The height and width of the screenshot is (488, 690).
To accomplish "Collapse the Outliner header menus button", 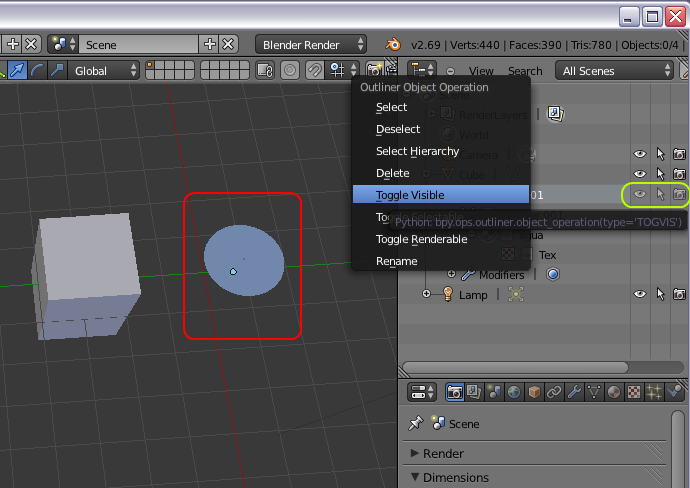I will click(x=450, y=71).
